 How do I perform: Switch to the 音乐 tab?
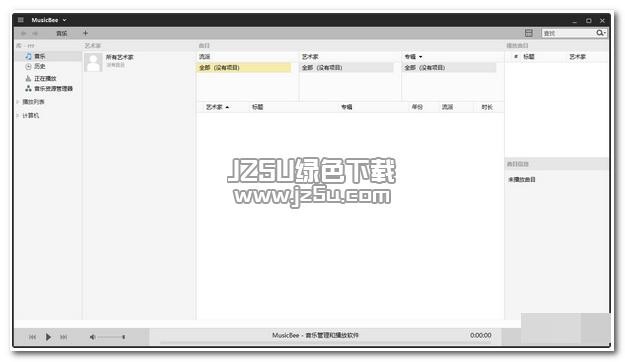point(61,33)
